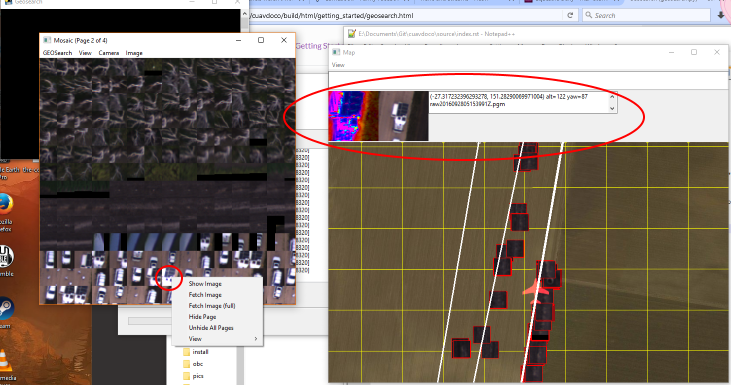Viewport: 731px width, 385px height.
Task: Choose Fetch Image (full) option
Action: pos(212,306)
